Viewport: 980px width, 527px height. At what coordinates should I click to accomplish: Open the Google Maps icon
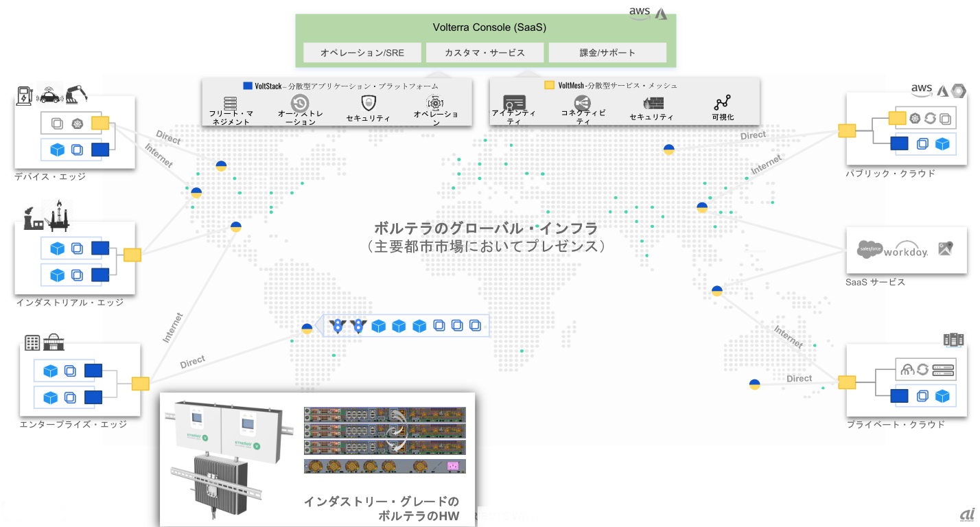coord(946,248)
